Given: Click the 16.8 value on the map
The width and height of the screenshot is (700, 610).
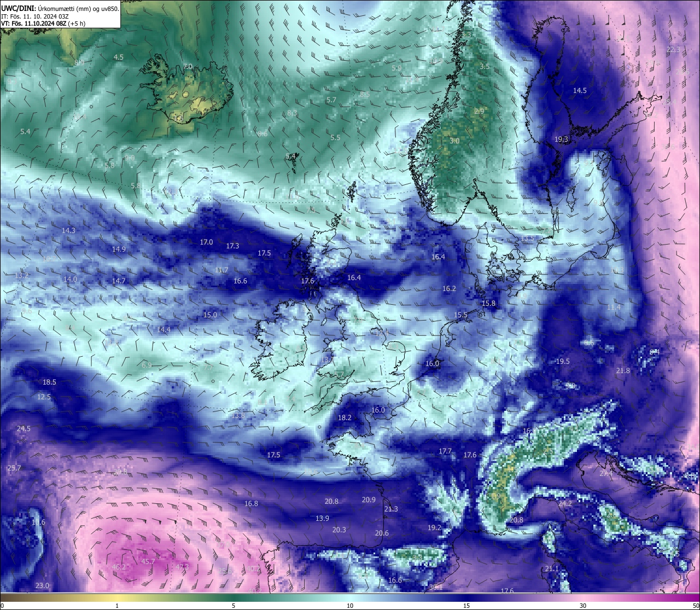Looking at the screenshot, I should [251, 503].
